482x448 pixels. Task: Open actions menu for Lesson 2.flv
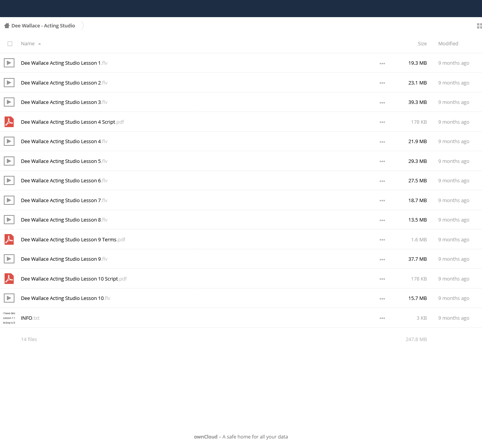tap(382, 83)
